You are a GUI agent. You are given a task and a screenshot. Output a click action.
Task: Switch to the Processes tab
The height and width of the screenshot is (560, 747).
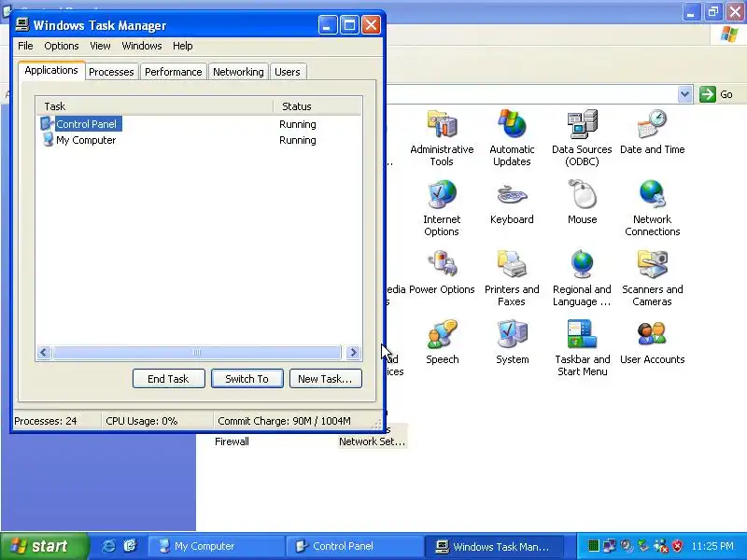click(111, 72)
